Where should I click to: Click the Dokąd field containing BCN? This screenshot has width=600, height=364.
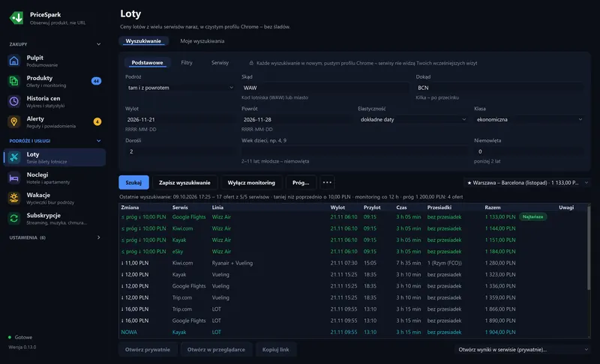click(x=499, y=88)
